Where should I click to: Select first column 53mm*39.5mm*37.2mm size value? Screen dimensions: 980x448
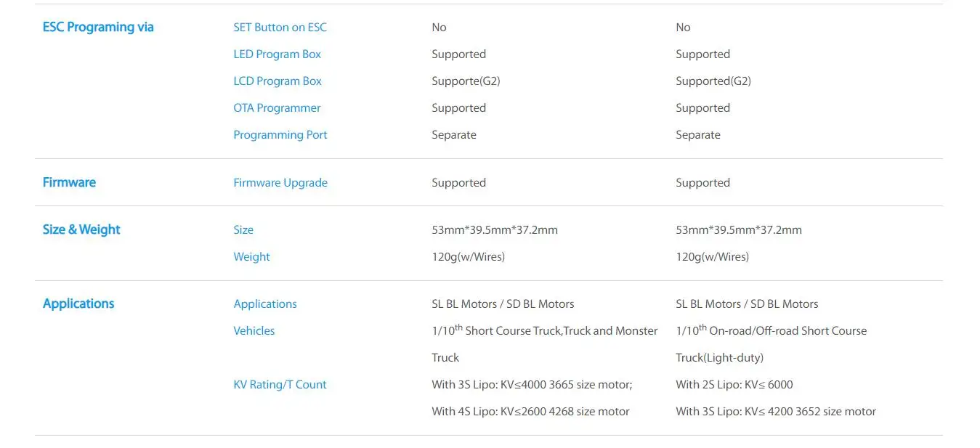coord(495,230)
